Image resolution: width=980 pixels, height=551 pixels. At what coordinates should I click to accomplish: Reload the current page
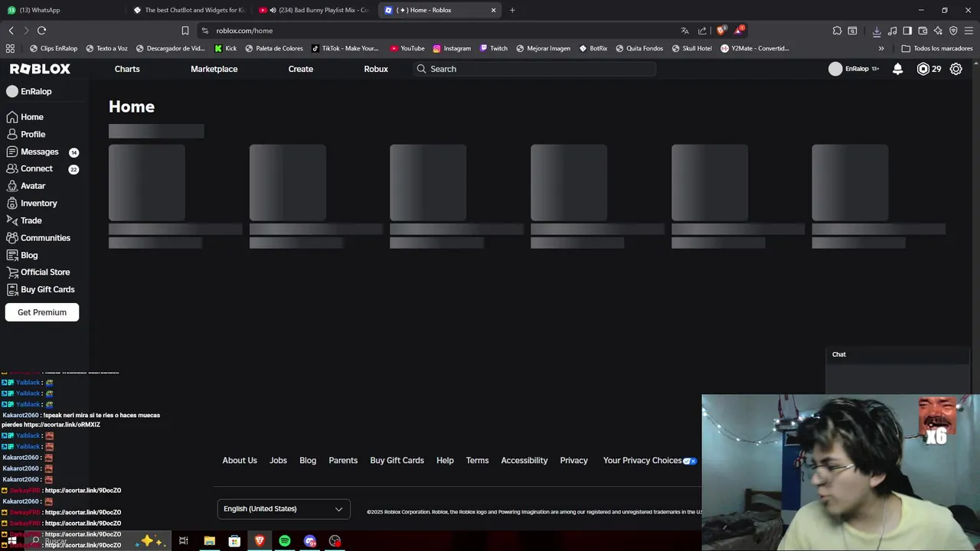[41, 31]
